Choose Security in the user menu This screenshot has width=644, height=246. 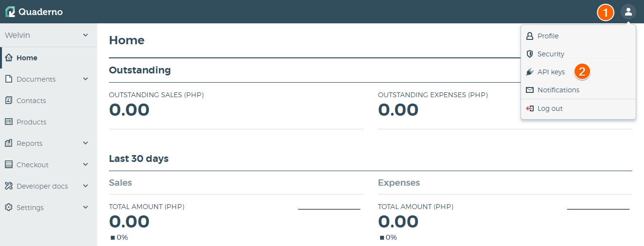click(551, 54)
